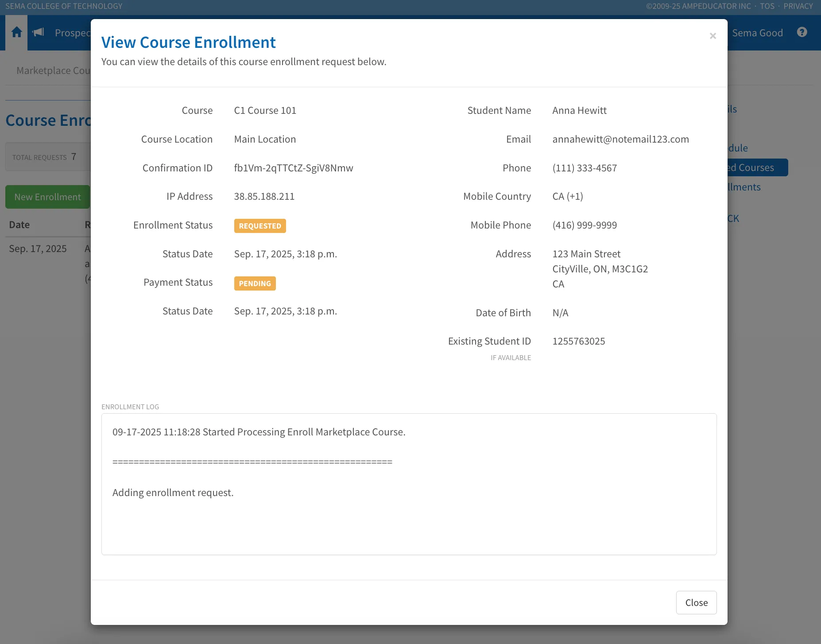Select the phone number (111) 333-4567
The image size is (821, 644).
pyautogui.click(x=585, y=168)
